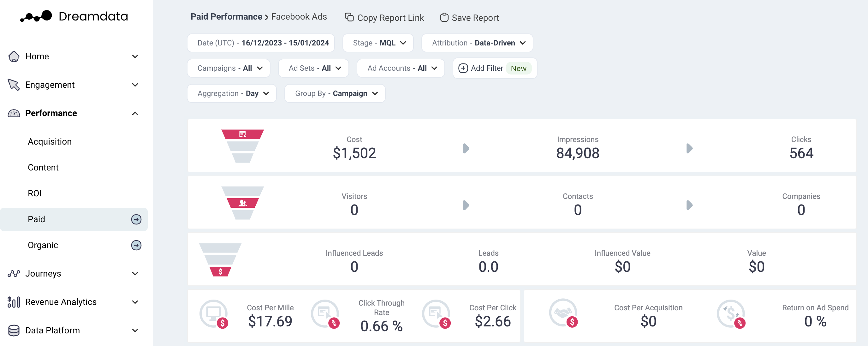868x346 pixels.
Task: Click the Home house icon
Action: 14,56
